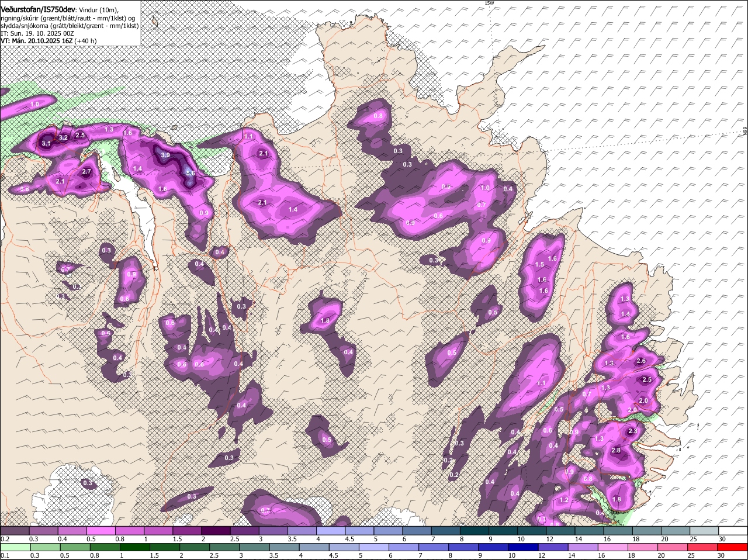The image size is (748, 560).
Task: Pick the dark green lower swatch between 1 and 1.5
Action: click(135, 548)
